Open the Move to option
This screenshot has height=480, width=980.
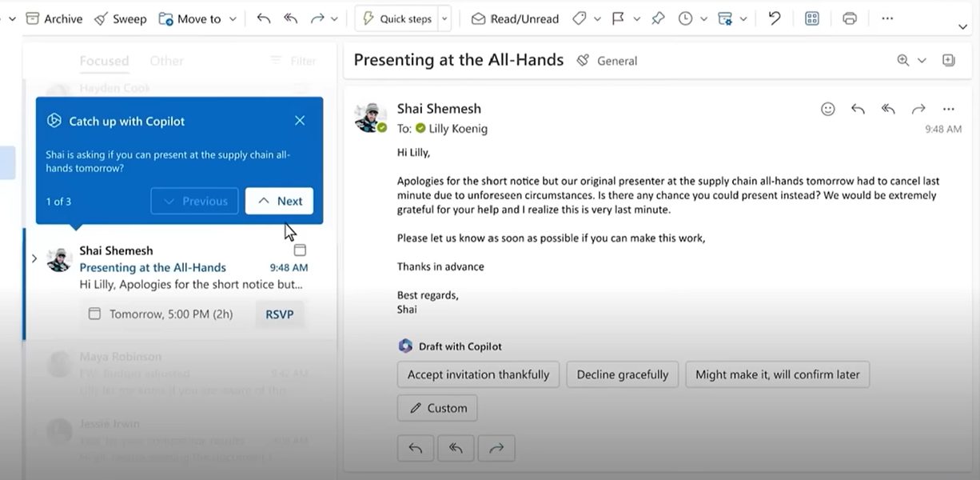coord(189,18)
